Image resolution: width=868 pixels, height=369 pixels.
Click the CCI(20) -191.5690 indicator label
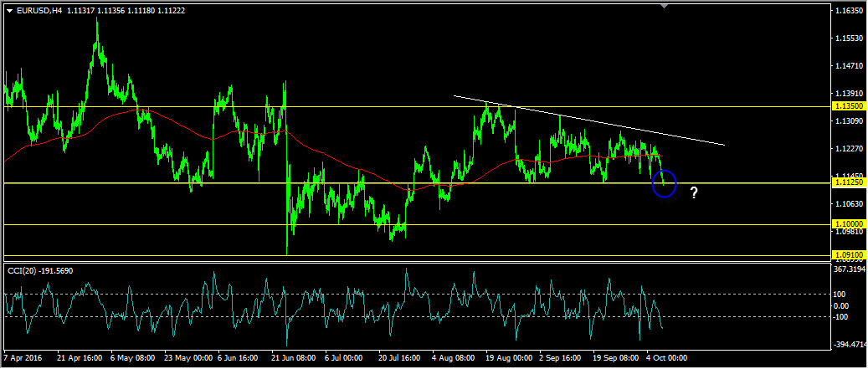point(40,270)
